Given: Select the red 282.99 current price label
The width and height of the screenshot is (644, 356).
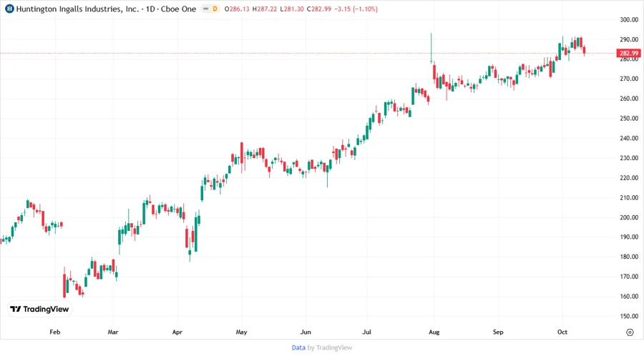Looking at the screenshot, I should pos(629,53).
